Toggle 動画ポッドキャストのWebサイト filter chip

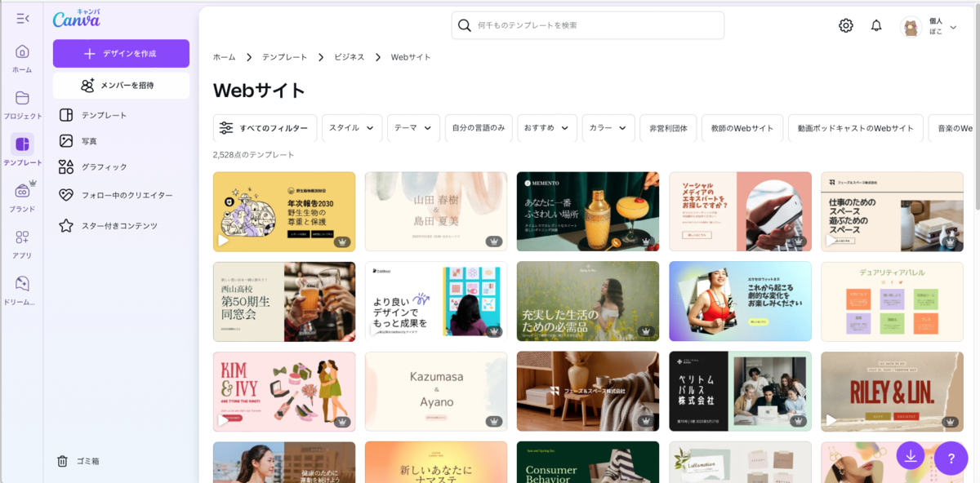[x=856, y=128]
